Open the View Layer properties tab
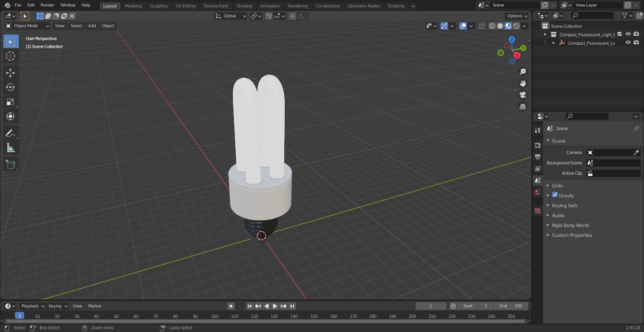Image resolution: width=644 pixels, height=332 pixels. pos(537,169)
